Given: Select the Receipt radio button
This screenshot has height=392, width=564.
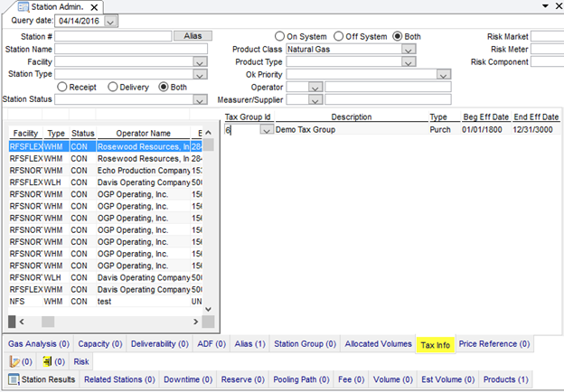Looking at the screenshot, I should pos(63,87).
